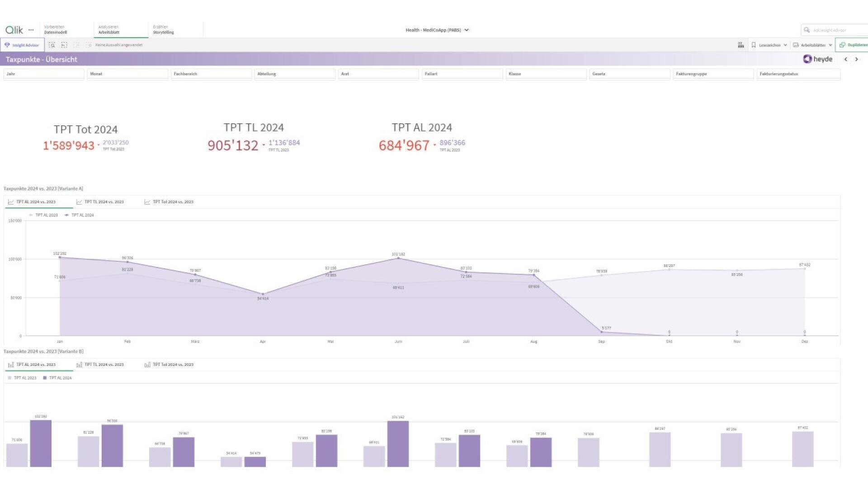Screen dimensions: 868x488
Task: Expand the Arbeitsblätter dropdown
Action: tap(813, 45)
